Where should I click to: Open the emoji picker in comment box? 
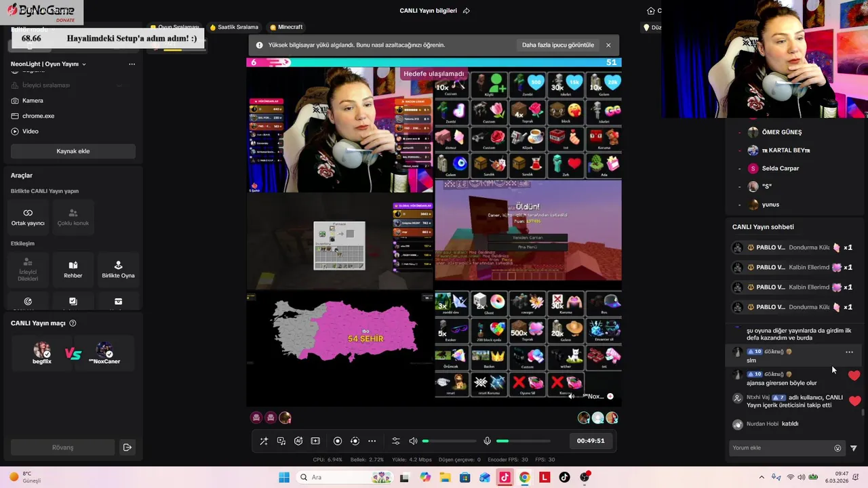pyautogui.click(x=837, y=448)
